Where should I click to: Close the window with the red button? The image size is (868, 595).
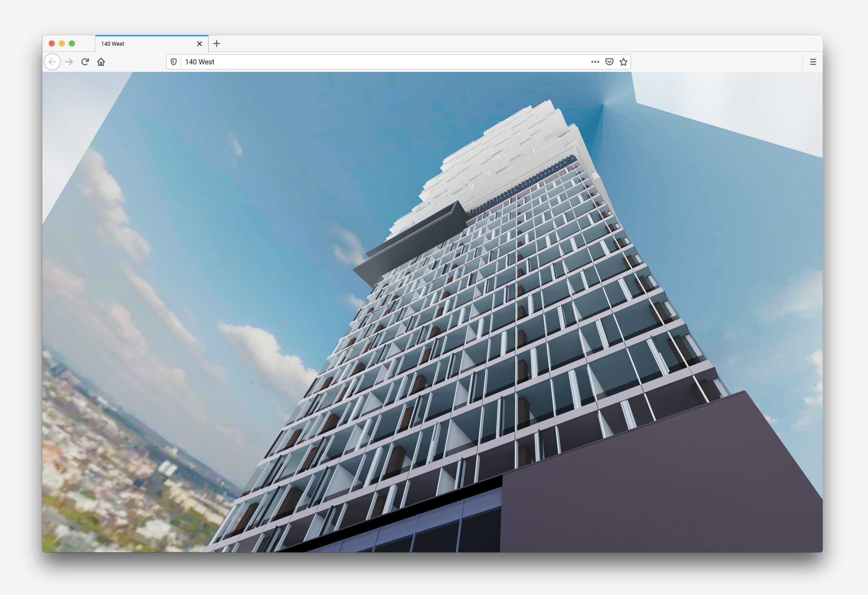52,44
